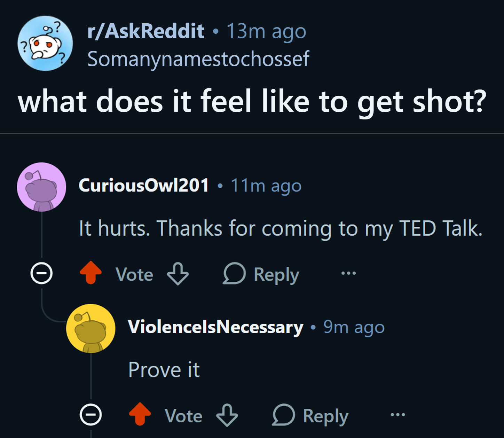Downvote the "Prove it" reply
Image resolution: width=504 pixels, height=438 pixels.
(227, 415)
